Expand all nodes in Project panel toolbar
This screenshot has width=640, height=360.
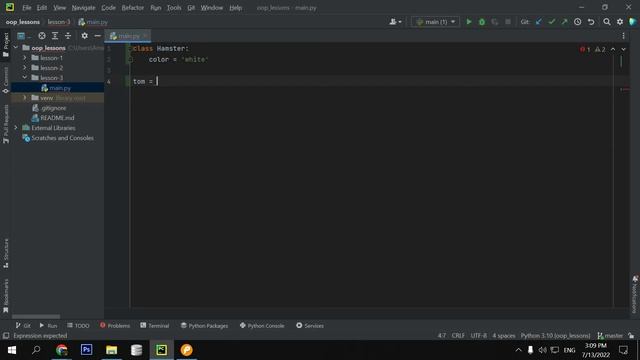coord(55,36)
